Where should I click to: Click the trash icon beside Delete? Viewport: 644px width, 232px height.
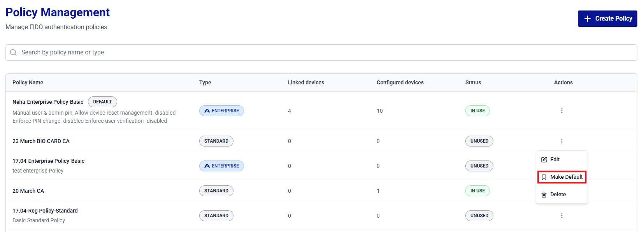coord(544,195)
